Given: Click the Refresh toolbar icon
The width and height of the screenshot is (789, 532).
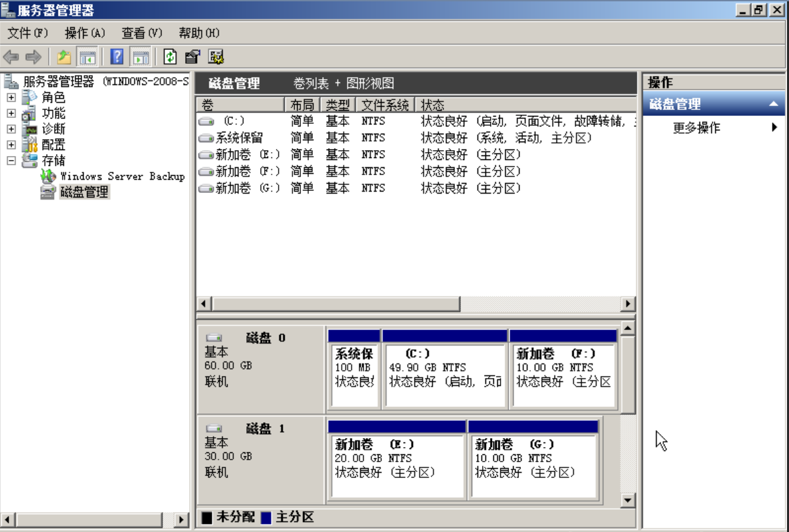Looking at the screenshot, I should point(170,57).
